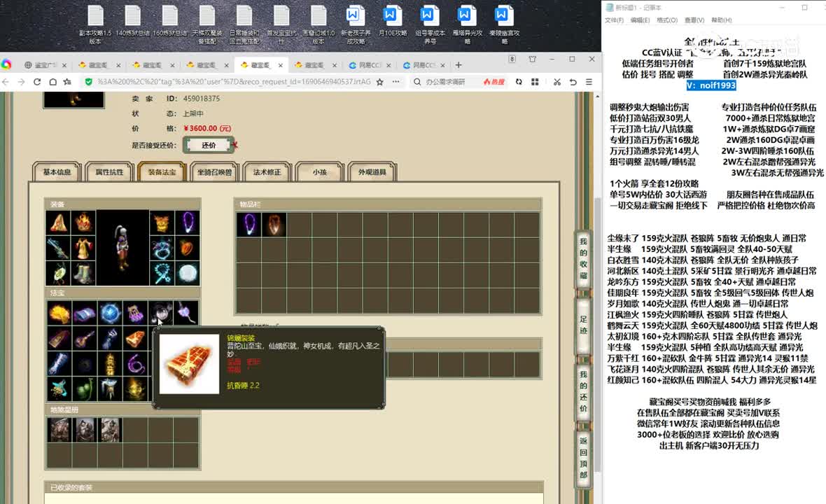The image size is (826, 504).
Task: Select the green gourd 法宝 icon
Action: click(x=84, y=389)
